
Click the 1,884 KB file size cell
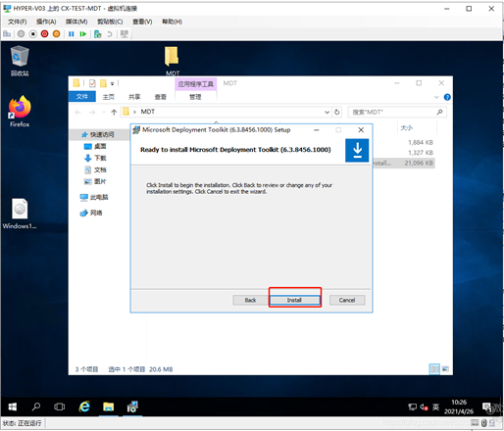[x=421, y=142]
